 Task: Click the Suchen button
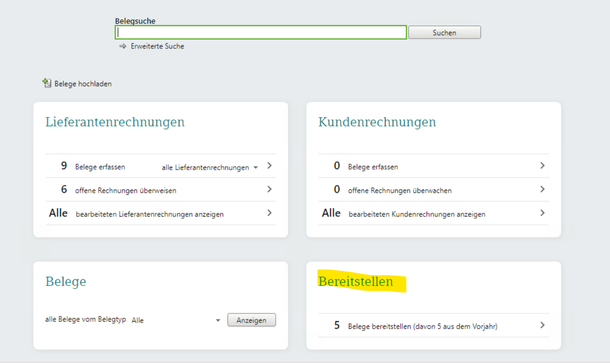tap(444, 33)
